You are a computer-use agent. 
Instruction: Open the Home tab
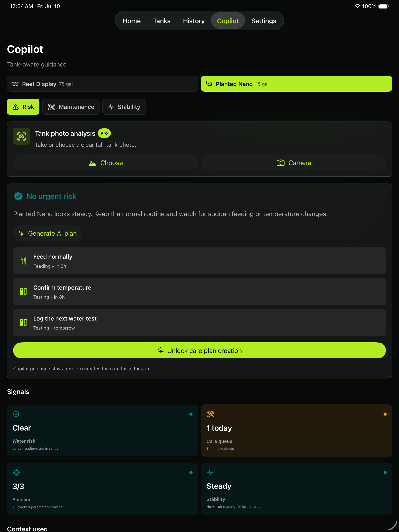(132, 21)
